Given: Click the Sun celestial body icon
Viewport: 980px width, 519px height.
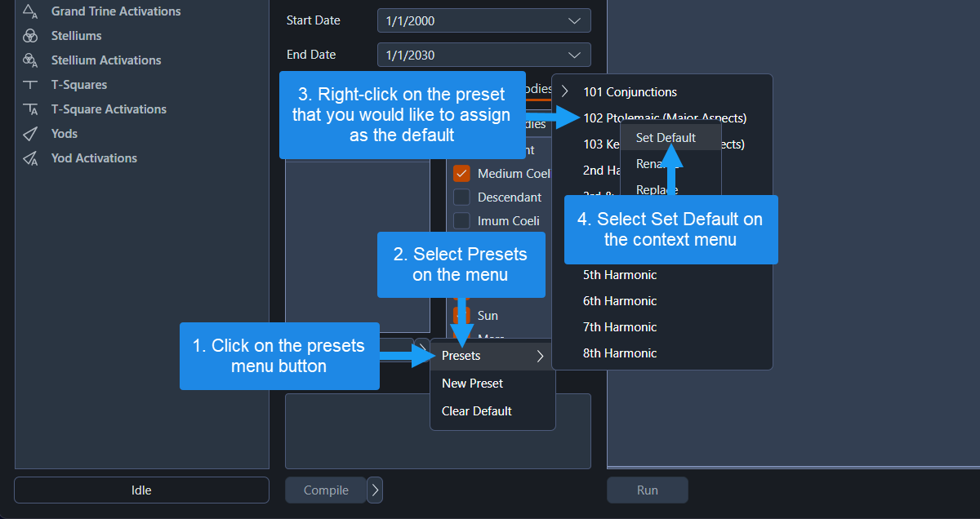Looking at the screenshot, I should click(x=461, y=315).
